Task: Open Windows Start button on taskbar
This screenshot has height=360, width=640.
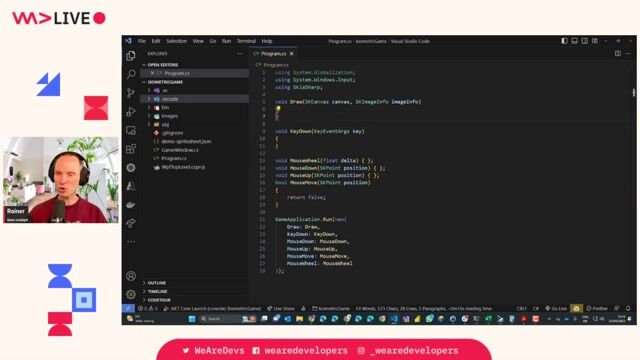Action: [x=192, y=319]
